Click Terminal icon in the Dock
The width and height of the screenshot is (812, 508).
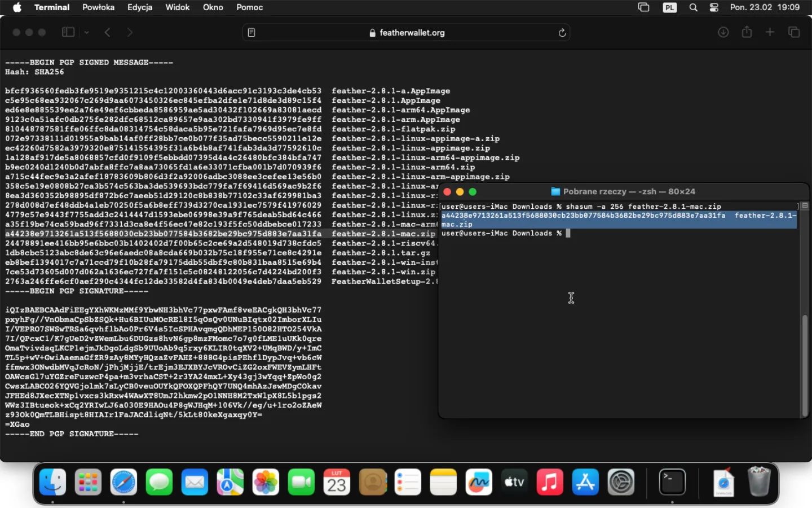(x=672, y=483)
